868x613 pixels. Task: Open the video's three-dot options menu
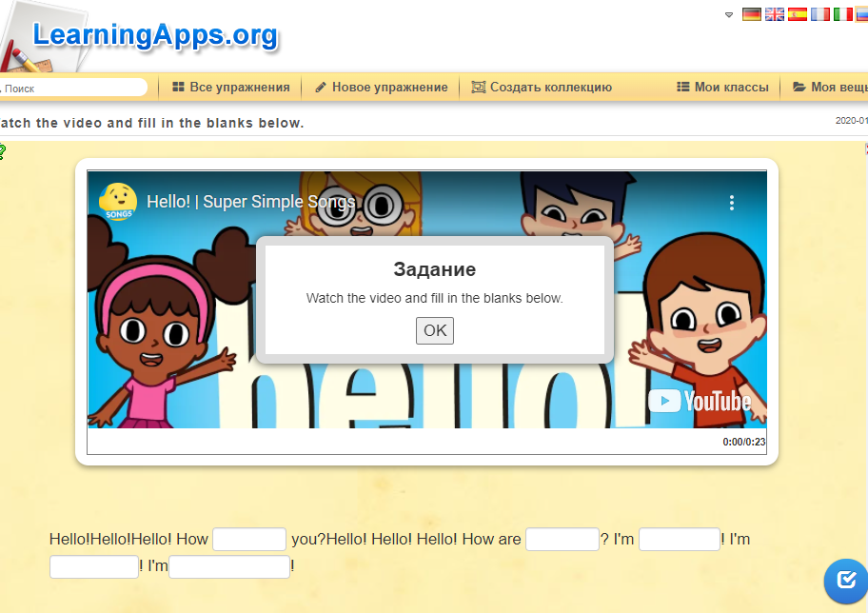click(732, 203)
